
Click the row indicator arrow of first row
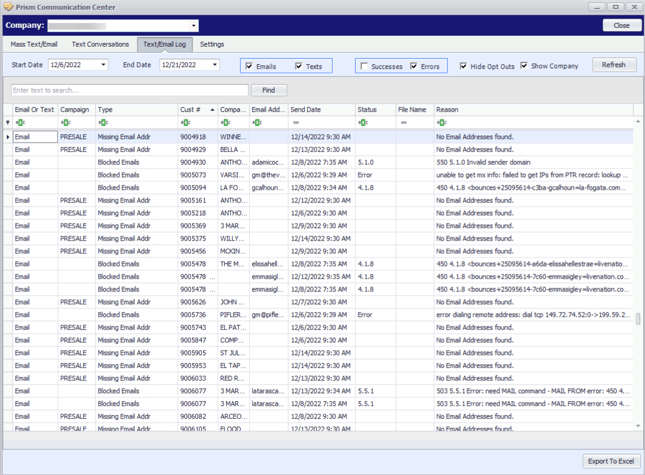tap(8, 137)
